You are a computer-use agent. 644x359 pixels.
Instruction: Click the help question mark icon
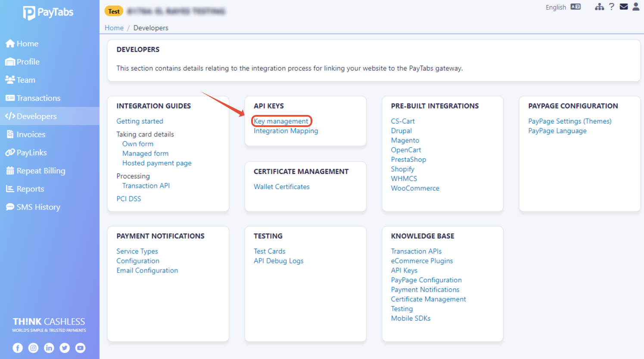click(611, 6)
